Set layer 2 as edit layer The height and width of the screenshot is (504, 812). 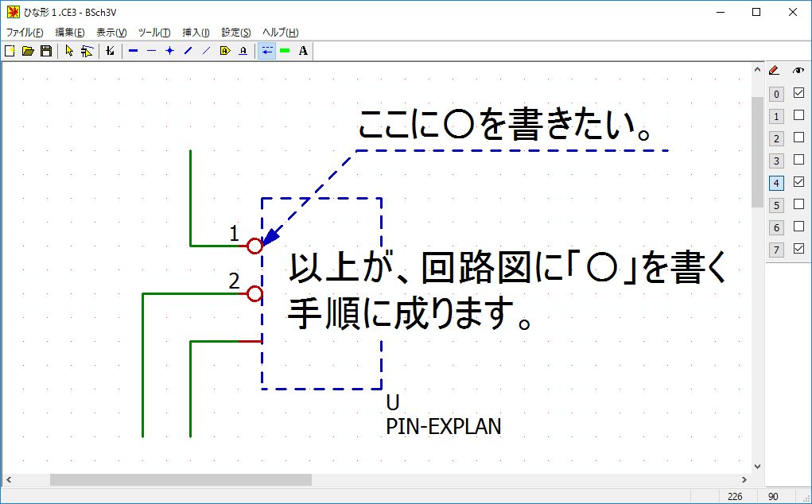775,138
